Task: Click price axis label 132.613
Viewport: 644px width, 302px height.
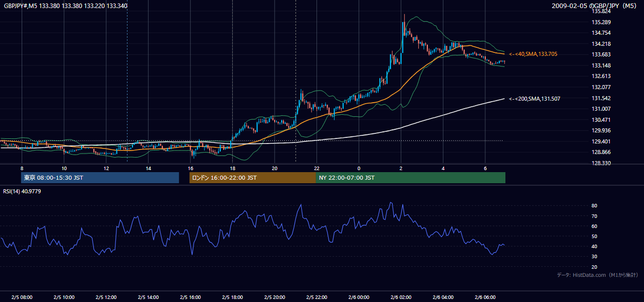Action: pos(600,76)
